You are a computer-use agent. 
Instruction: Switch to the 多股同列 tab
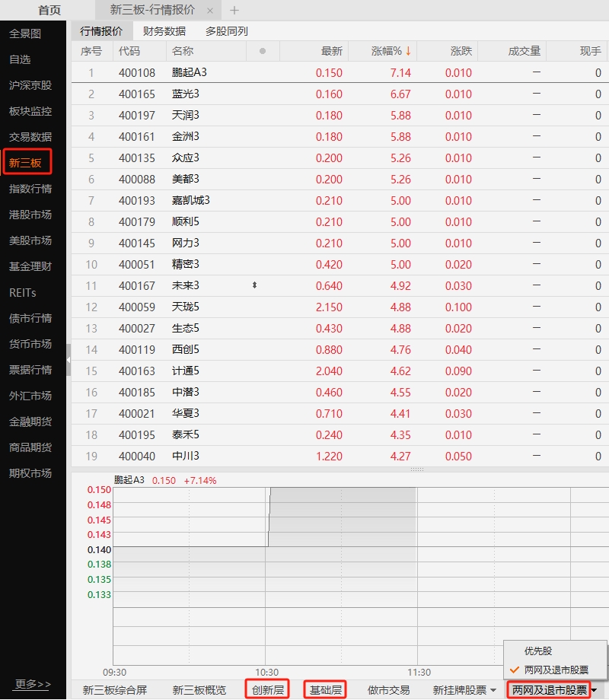point(226,31)
